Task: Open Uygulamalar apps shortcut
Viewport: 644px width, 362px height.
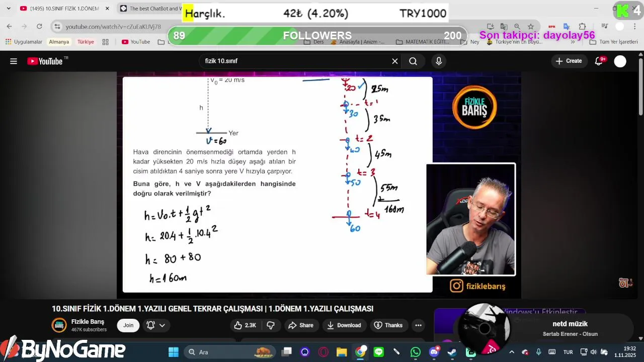Action: (x=24, y=42)
